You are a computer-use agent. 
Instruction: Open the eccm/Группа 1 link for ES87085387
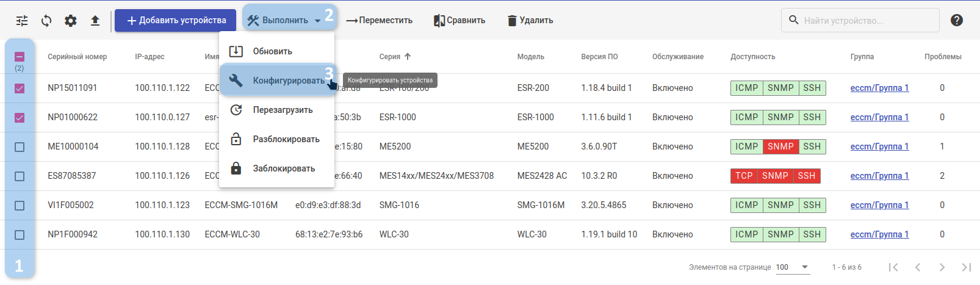pyautogui.click(x=879, y=176)
